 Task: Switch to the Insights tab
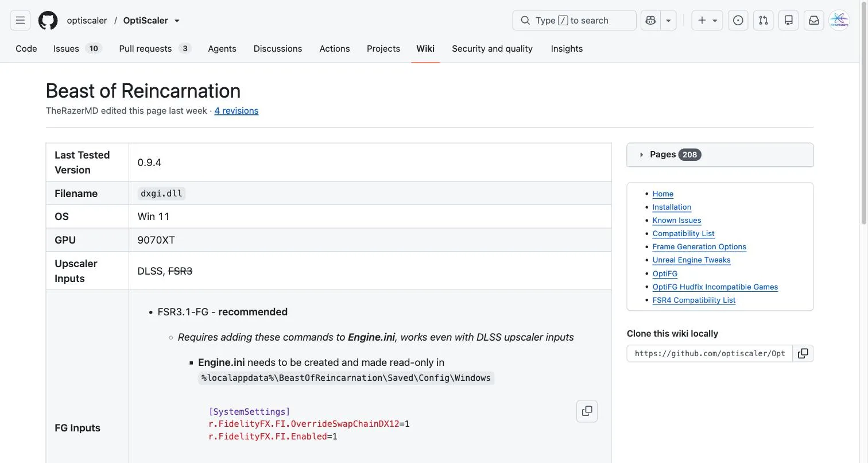[x=567, y=48]
